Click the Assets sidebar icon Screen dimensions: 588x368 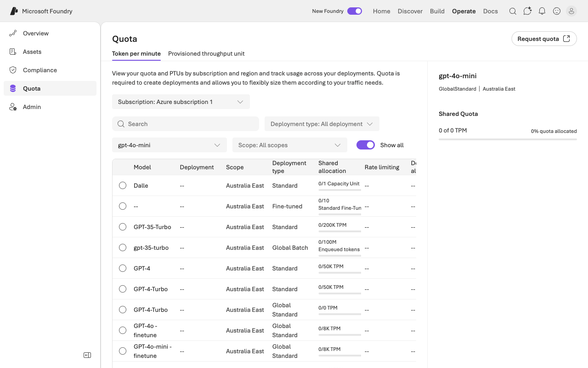point(13,52)
